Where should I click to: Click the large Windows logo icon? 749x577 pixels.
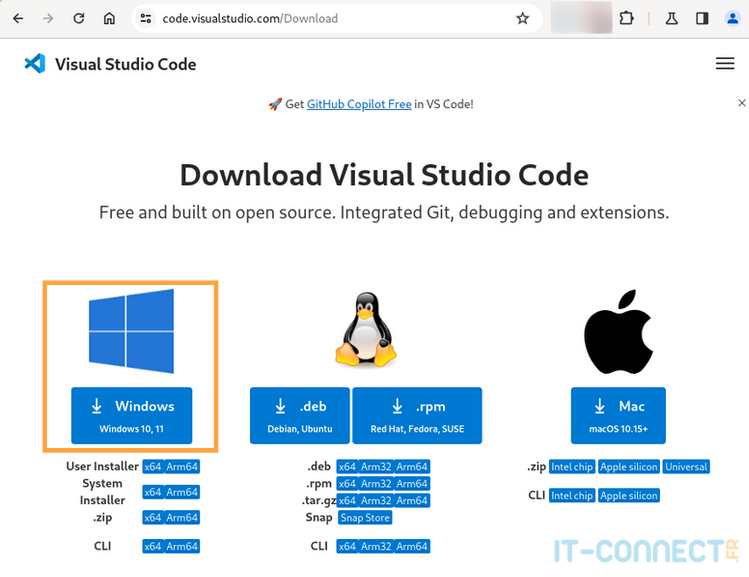[x=131, y=329]
